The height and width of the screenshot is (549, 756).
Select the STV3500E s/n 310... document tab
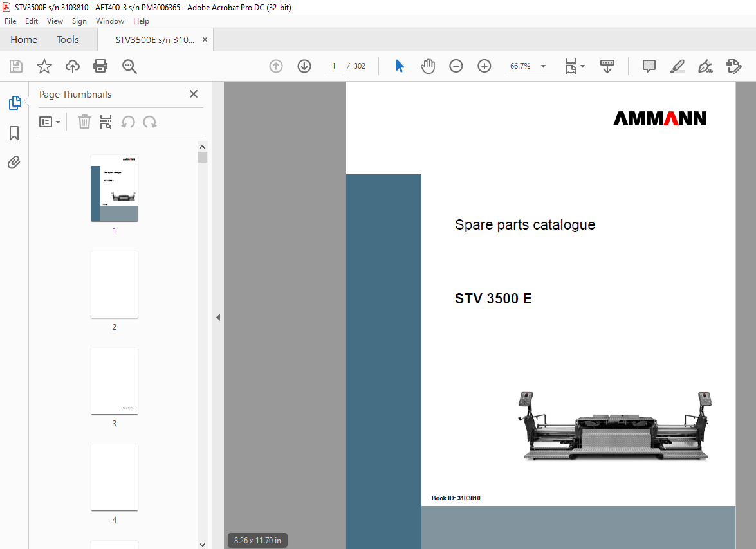pyautogui.click(x=155, y=40)
